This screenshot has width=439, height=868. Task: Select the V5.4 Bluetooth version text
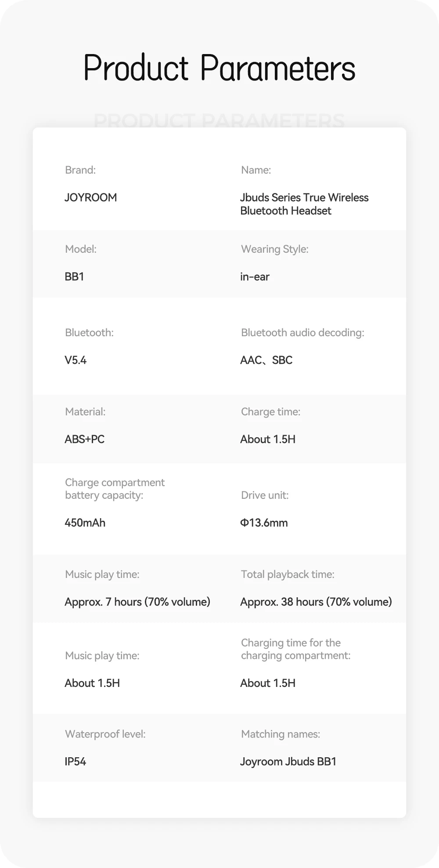[76, 360]
